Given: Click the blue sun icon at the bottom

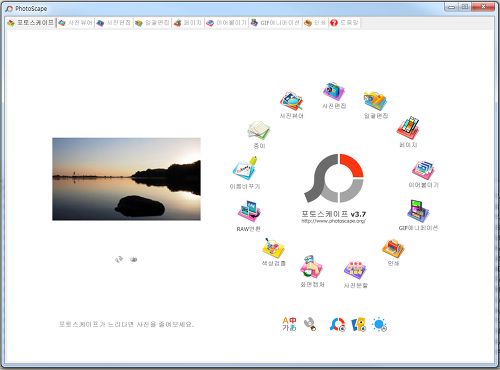Looking at the screenshot, I should (379, 324).
